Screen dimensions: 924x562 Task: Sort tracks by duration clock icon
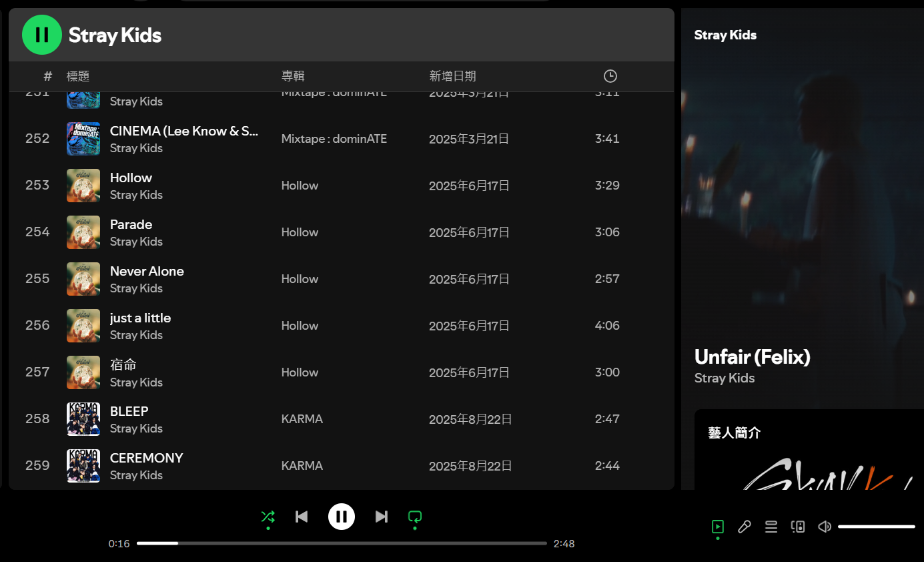point(610,76)
